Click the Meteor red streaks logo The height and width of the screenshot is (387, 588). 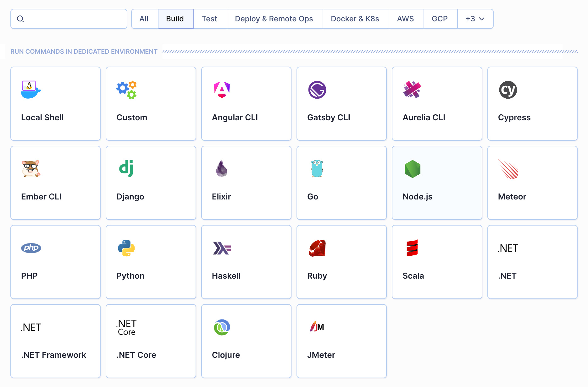click(x=508, y=169)
